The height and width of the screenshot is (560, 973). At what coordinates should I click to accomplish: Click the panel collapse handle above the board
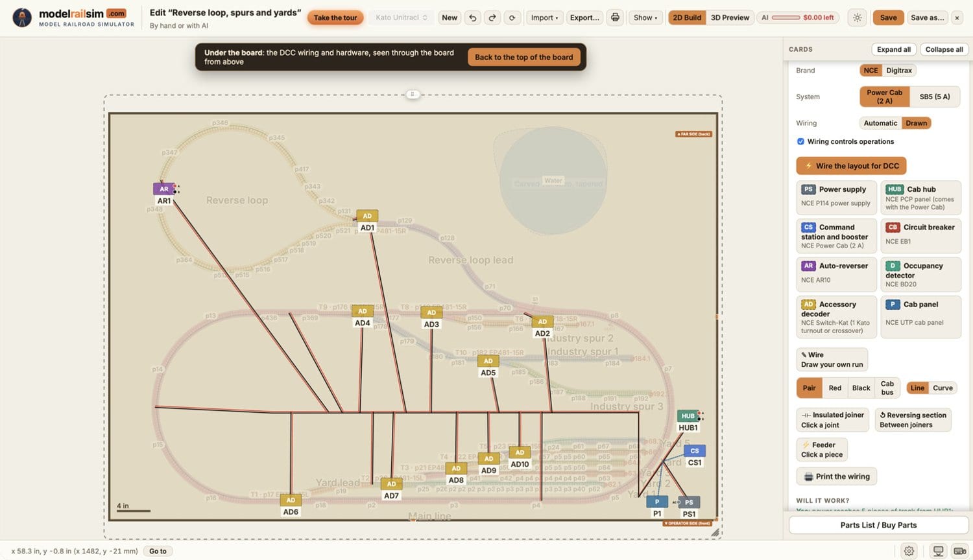click(x=413, y=95)
